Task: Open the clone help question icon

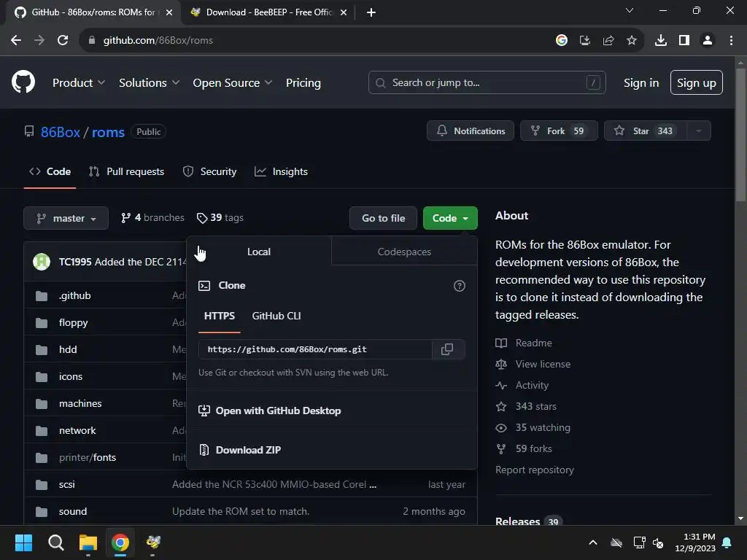Action: [460, 286]
